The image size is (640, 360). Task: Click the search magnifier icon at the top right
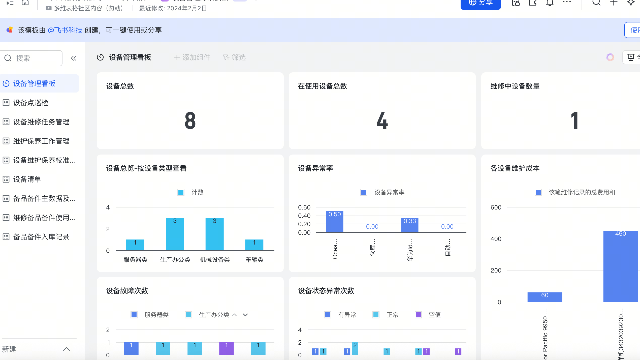click(x=596, y=3)
